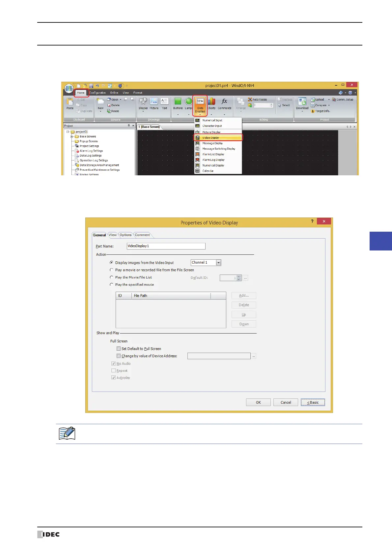Viewport: 392px width, 555px height.
Task: Click the Select tool
Action: 284,105
